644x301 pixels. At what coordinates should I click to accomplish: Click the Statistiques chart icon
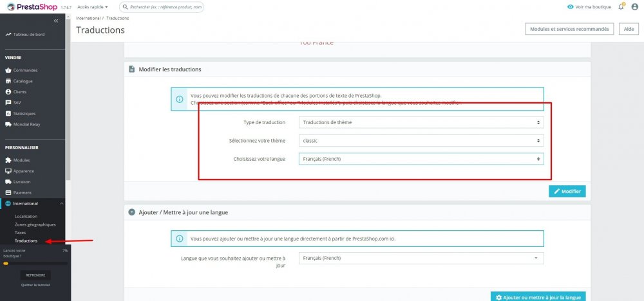(x=8, y=114)
